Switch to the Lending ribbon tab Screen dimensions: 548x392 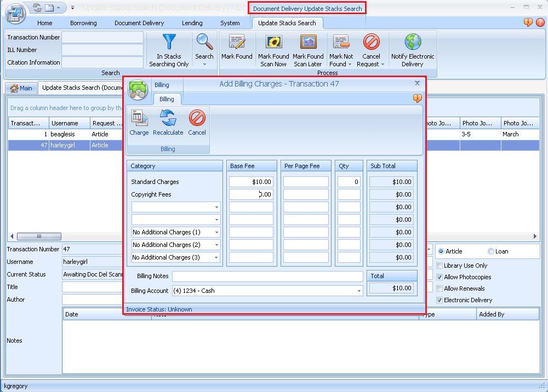(x=192, y=23)
